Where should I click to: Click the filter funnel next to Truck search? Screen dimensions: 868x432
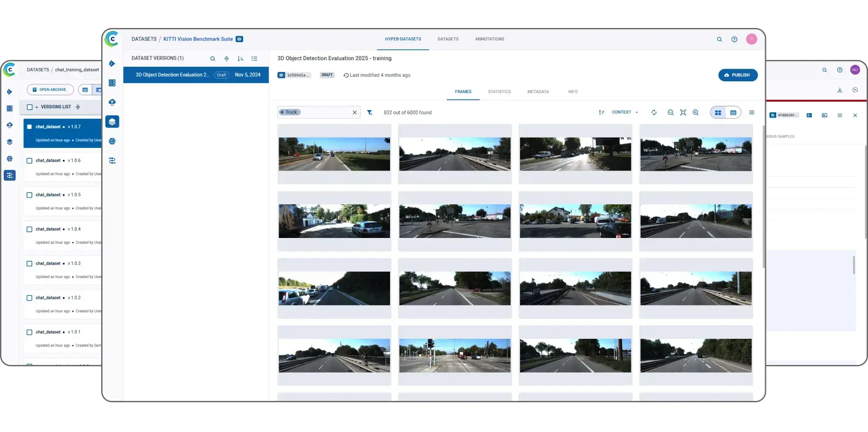click(x=370, y=112)
